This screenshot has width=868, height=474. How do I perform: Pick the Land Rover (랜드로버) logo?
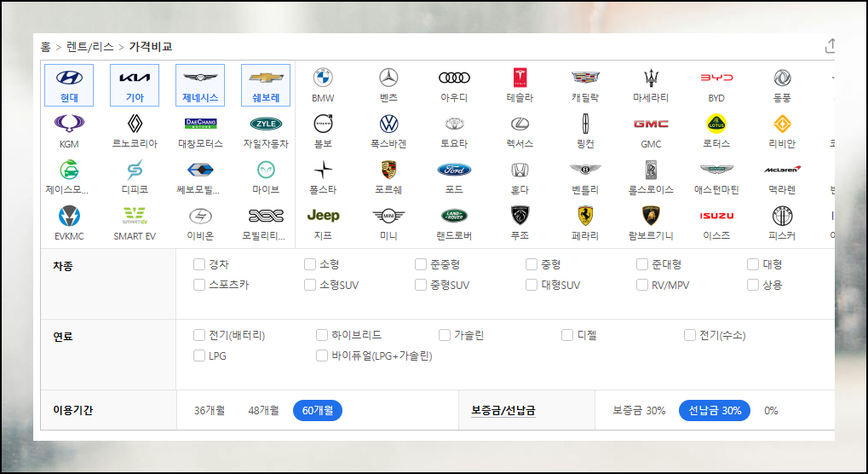pos(454,216)
